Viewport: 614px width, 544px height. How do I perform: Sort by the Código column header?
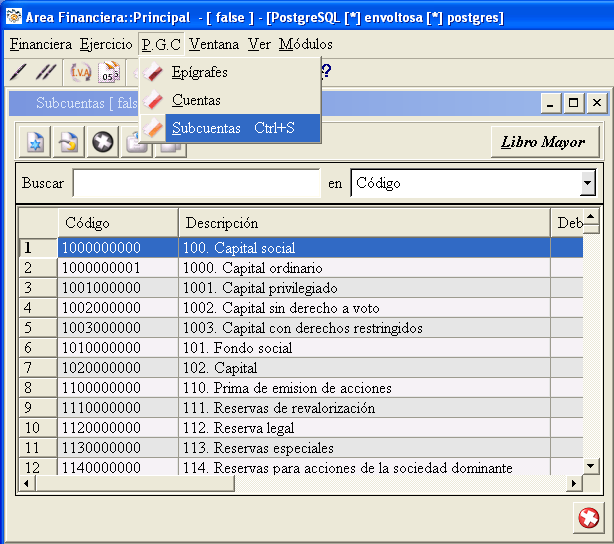pos(118,223)
